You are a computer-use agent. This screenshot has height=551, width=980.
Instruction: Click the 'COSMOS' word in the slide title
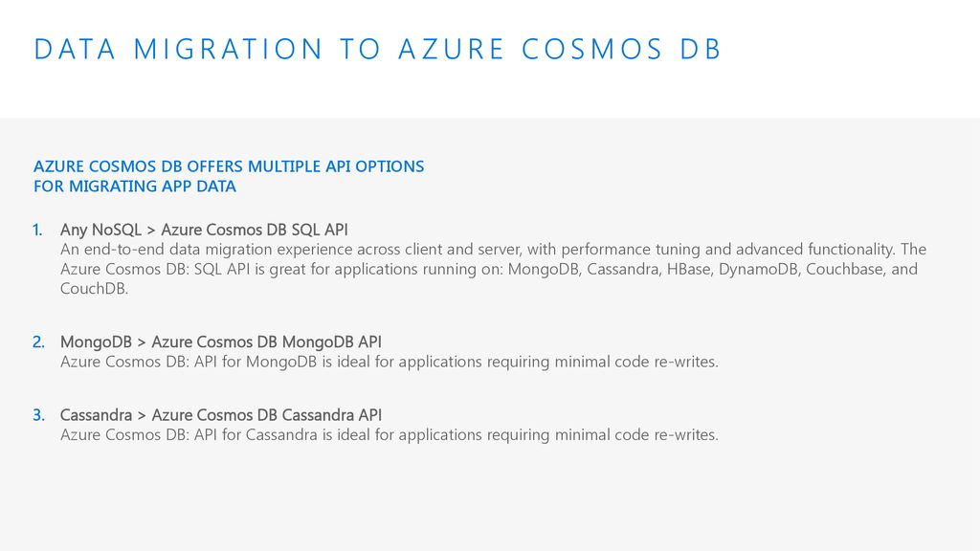tap(591, 50)
